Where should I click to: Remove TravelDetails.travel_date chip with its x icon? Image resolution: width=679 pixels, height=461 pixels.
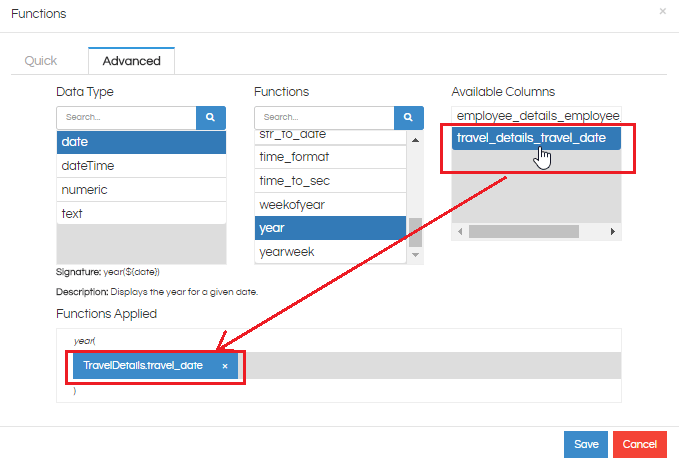point(225,366)
